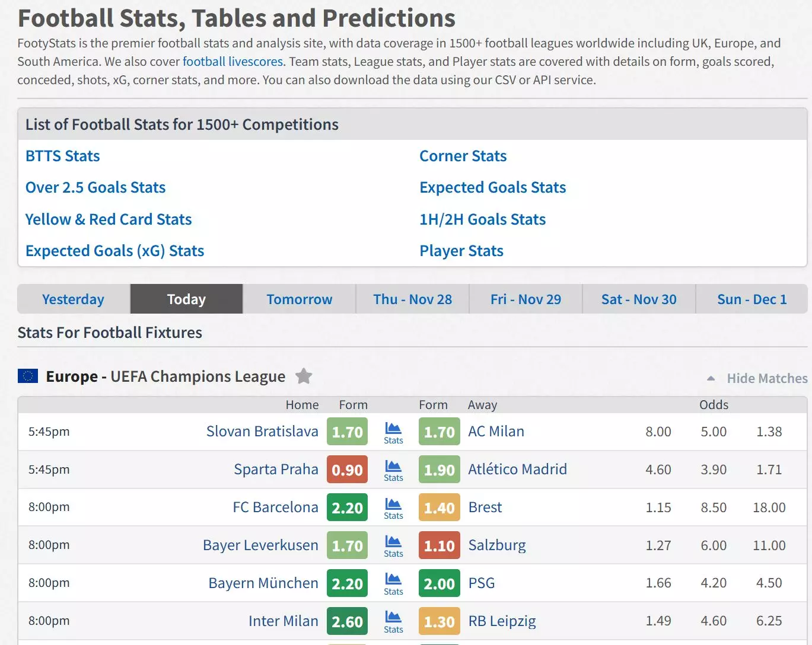812x645 pixels.
Task: Click the Europe flag icon
Action: coord(28,376)
